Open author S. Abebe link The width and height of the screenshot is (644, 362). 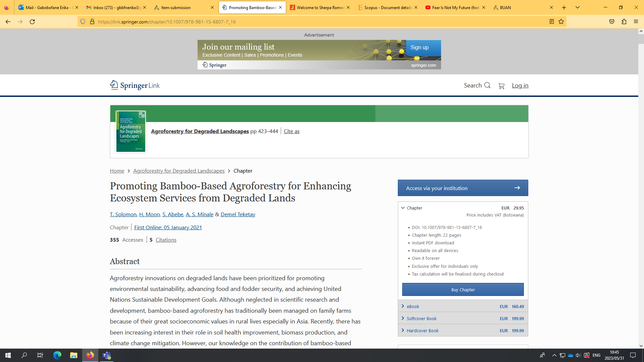tap(173, 215)
